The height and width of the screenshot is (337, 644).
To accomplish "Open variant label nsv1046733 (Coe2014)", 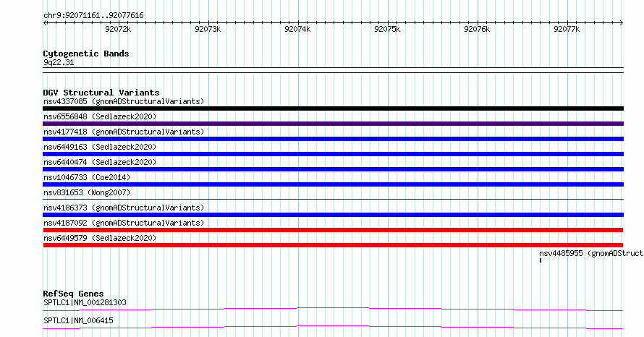I will point(87,177).
